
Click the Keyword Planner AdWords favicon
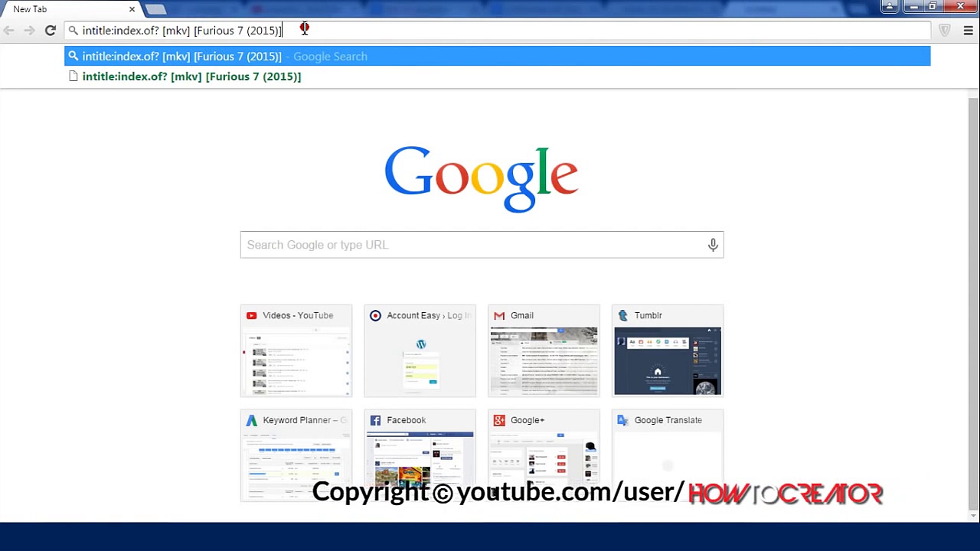pos(251,420)
